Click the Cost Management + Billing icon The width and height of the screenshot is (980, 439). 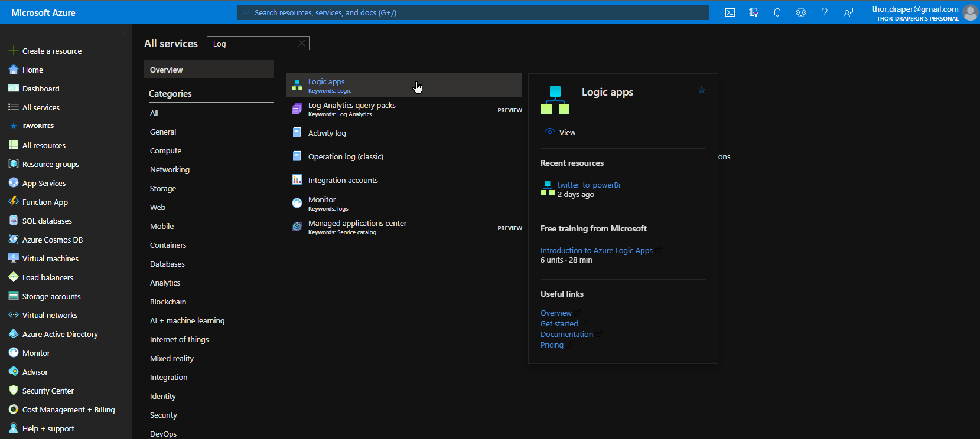pyautogui.click(x=14, y=409)
